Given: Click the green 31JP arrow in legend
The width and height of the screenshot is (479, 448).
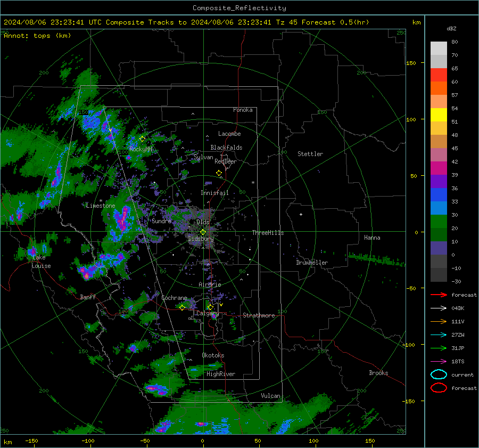Looking at the screenshot, I should (439, 348).
